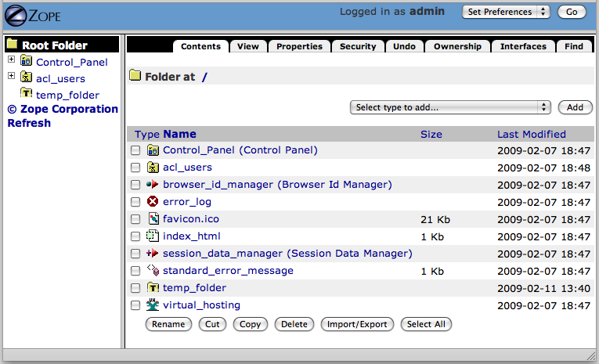Check the Control_Panel checkbox
This screenshot has height=364, width=599.
pos(135,150)
